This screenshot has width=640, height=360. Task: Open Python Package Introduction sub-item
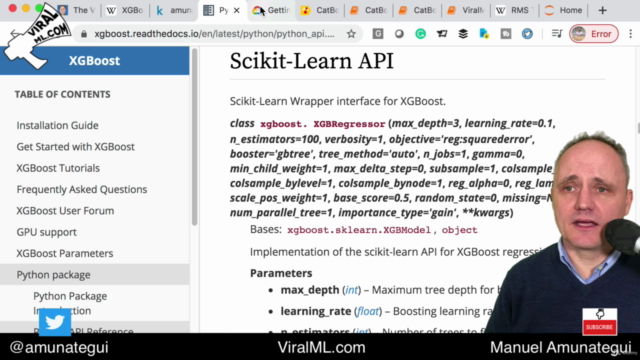pyautogui.click(x=70, y=303)
